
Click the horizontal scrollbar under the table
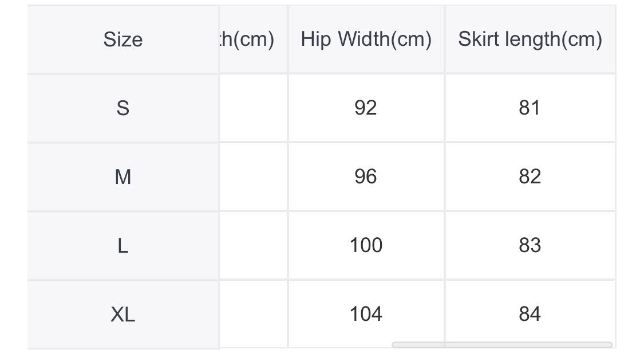pyautogui.click(x=501, y=344)
